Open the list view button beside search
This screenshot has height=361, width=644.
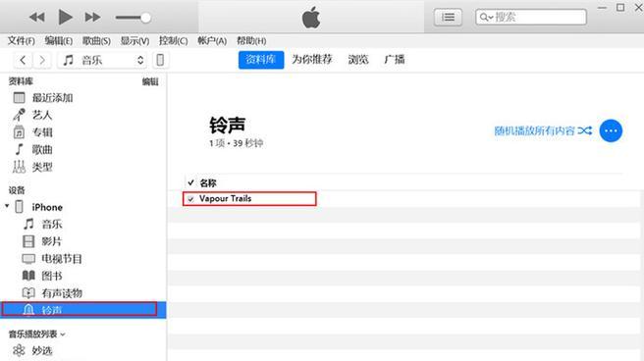pos(448,18)
